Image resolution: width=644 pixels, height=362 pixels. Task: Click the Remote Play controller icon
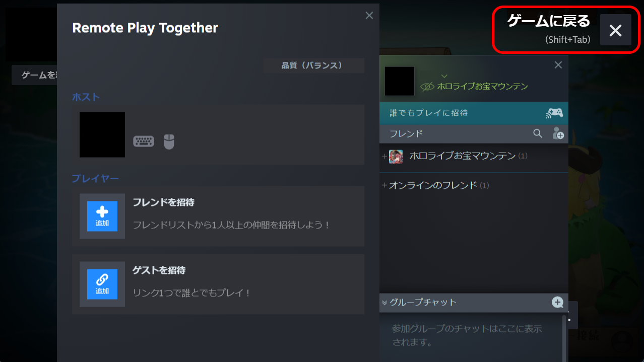click(554, 113)
